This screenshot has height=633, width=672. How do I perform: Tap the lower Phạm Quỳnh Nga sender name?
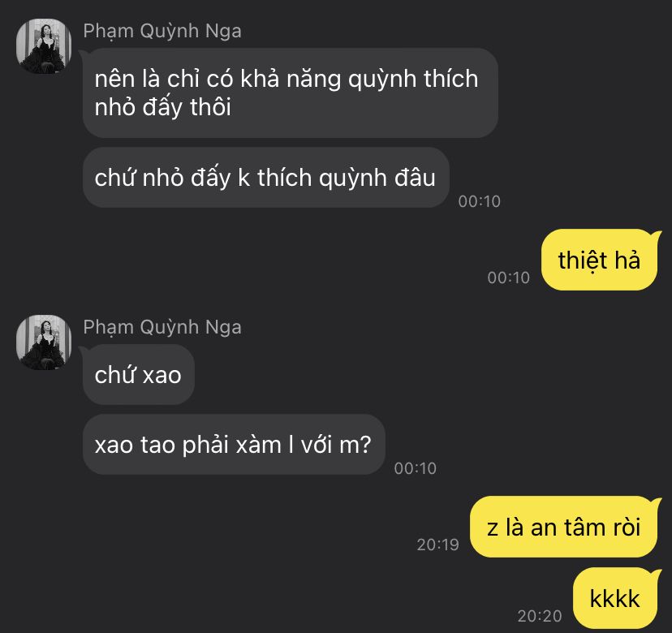coord(162,327)
